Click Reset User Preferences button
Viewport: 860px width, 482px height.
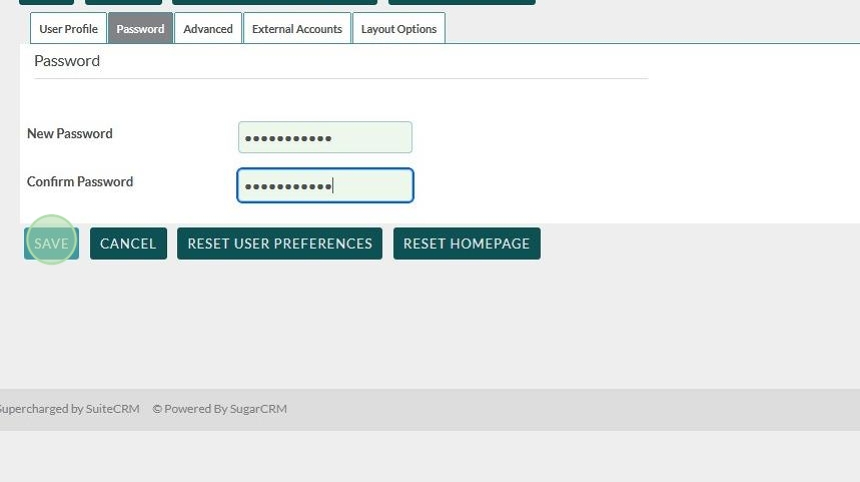pos(279,243)
